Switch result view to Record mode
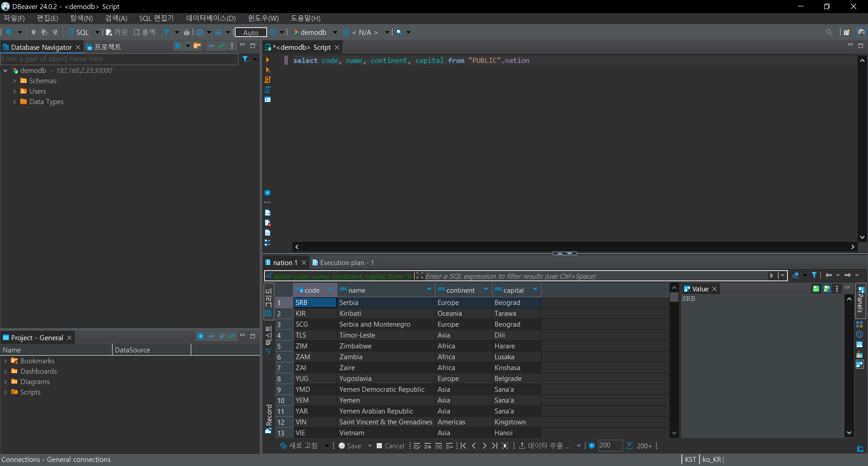The width and height of the screenshot is (868, 466). pos(269,416)
